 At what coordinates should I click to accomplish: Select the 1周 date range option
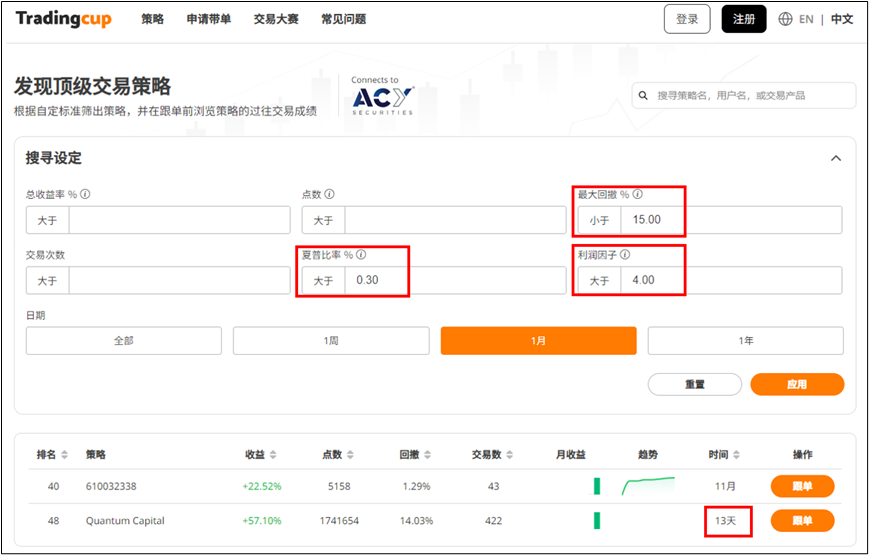click(x=330, y=341)
